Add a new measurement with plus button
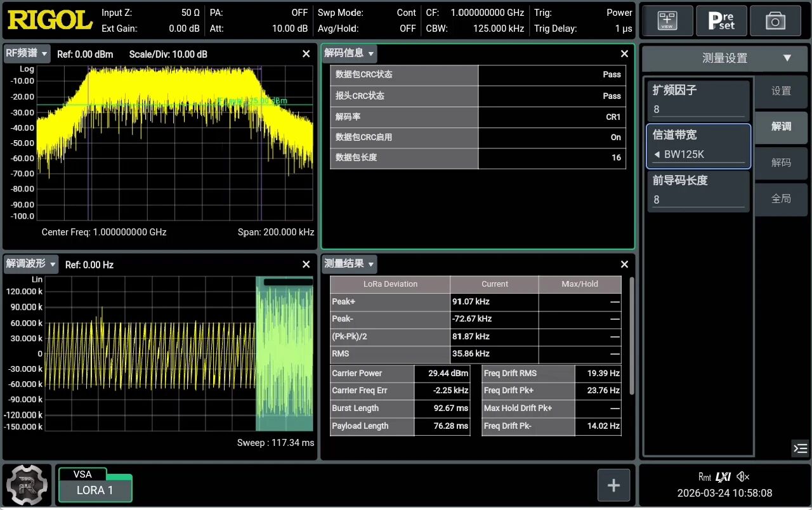Image resolution: width=812 pixels, height=510 pixels. [x=613, y=485]
